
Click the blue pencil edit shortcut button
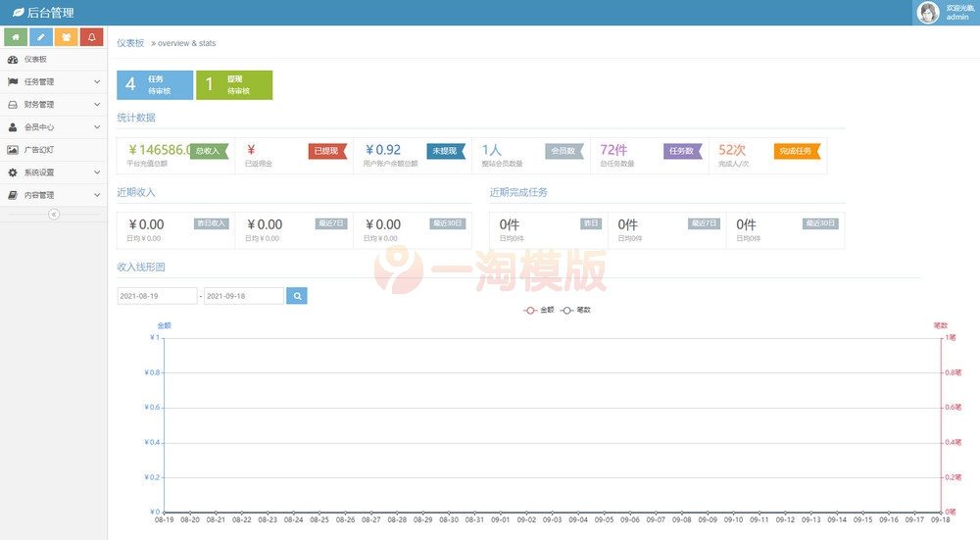(x=40, y=37)
